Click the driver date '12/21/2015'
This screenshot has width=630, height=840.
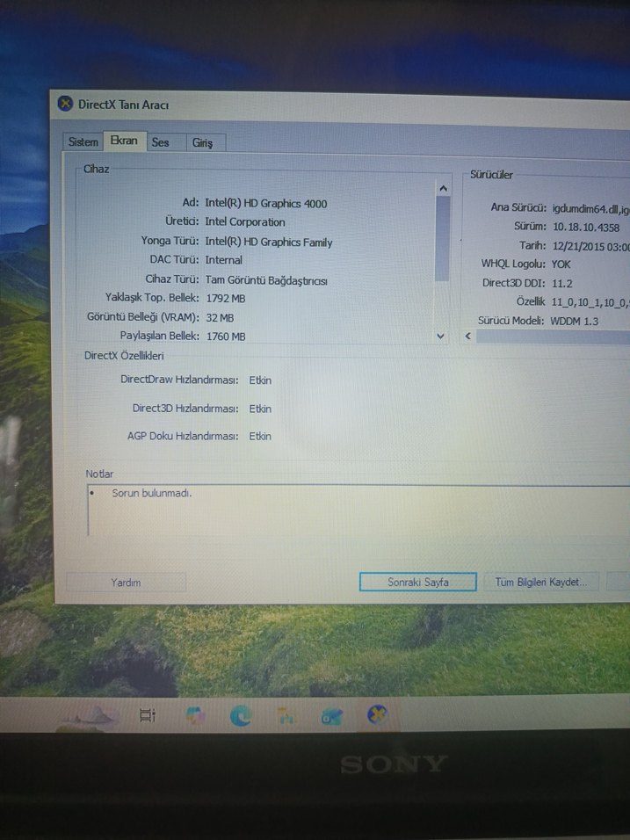pyautogui.click(x=578, y=246)
